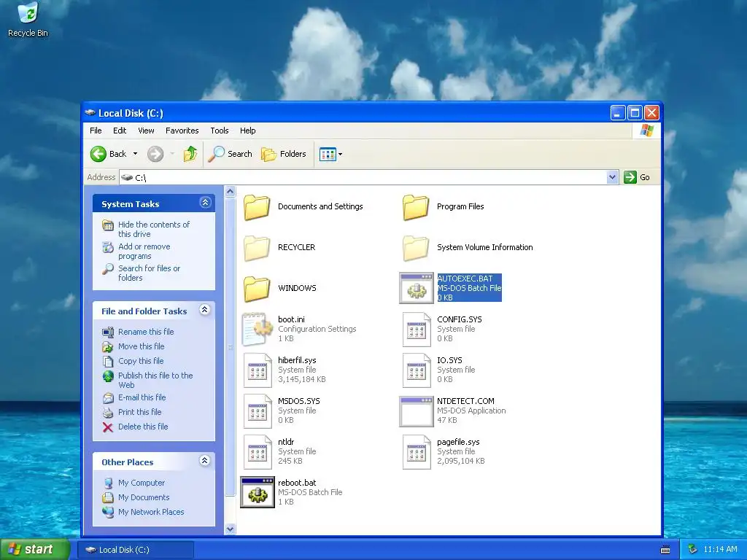The height and width of the screenshot is (560, 747).
Task: Select the NTDETECT.COM file icon
Action: (417, 411)
